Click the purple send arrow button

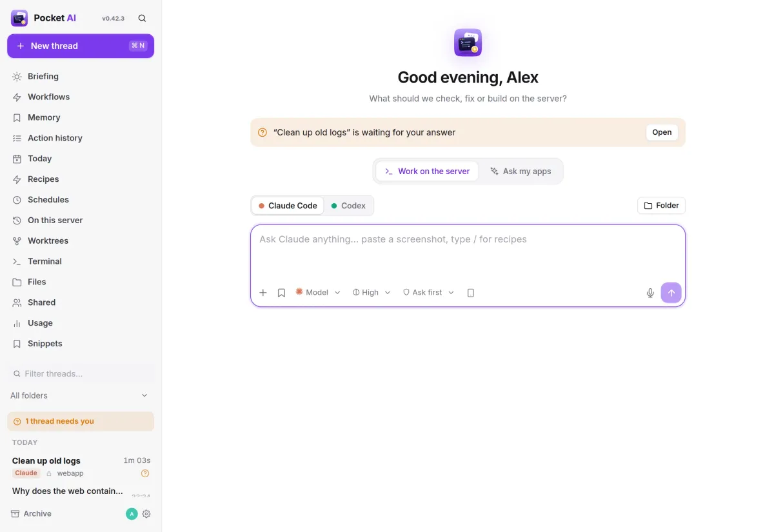point(671,293)
